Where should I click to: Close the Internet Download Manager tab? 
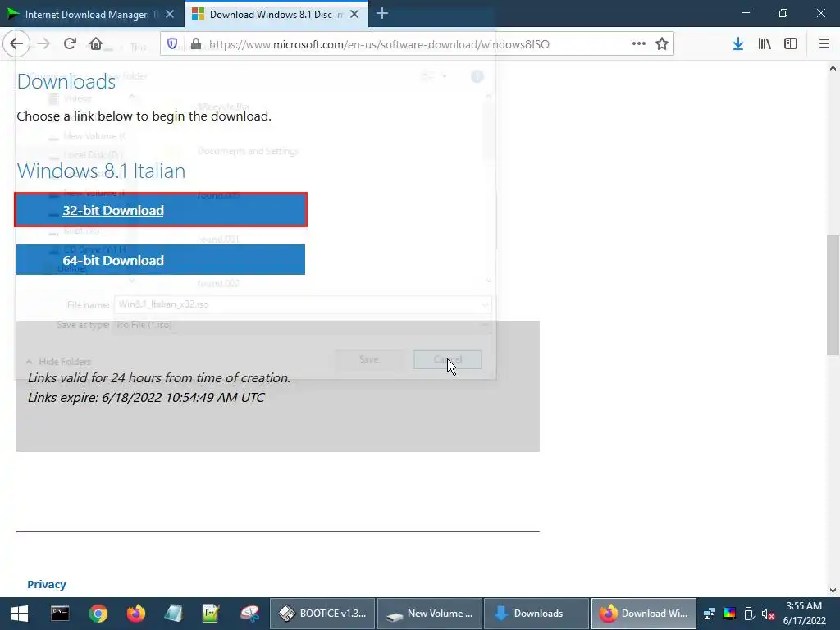(x=170, y=15)
